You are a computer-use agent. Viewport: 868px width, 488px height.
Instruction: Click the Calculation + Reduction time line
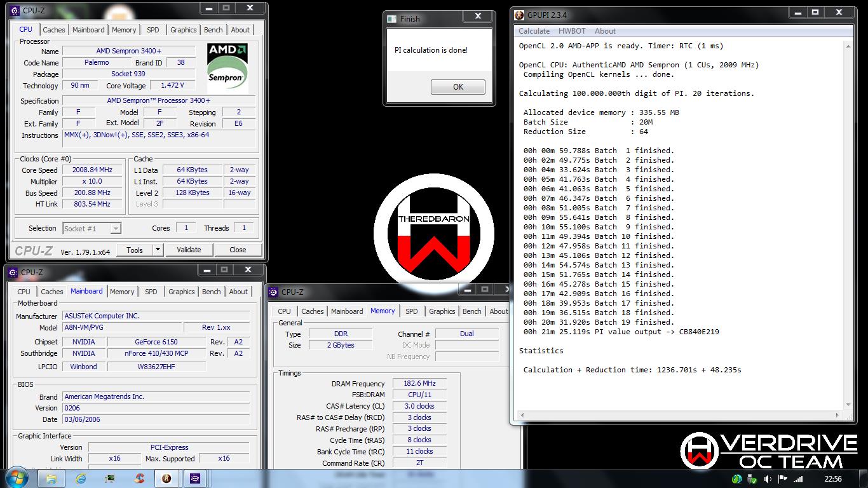(x=632, y=370)
